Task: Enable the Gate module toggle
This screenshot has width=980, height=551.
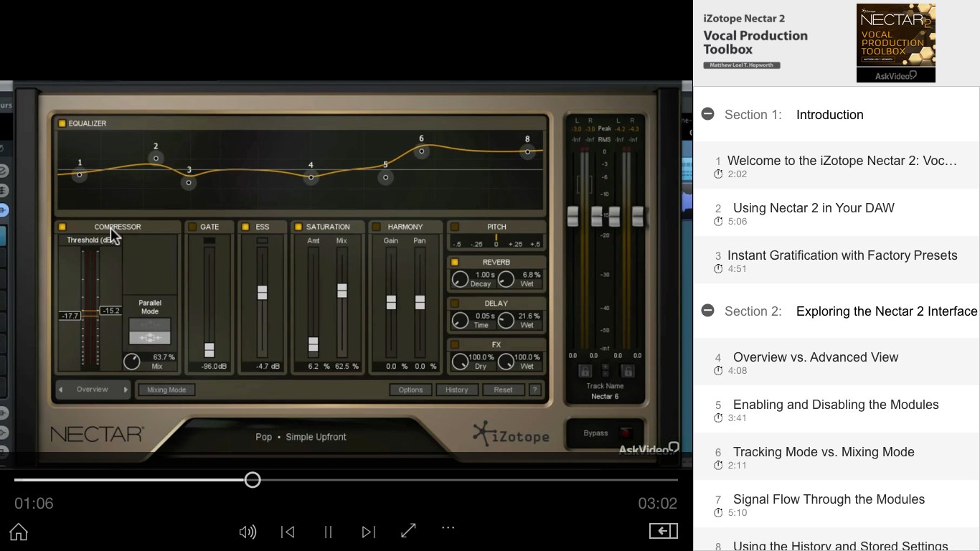Action: pyautogui.click(x=193, y=226)
